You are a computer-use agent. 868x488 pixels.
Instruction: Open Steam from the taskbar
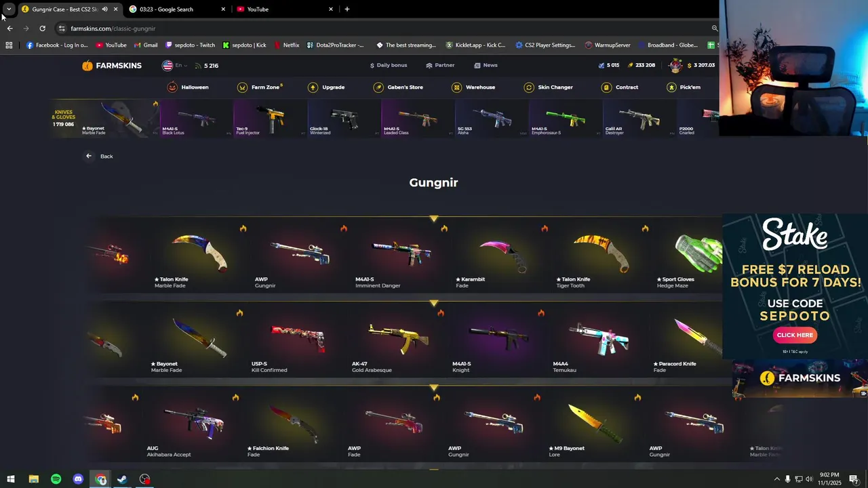coord(122,479)
